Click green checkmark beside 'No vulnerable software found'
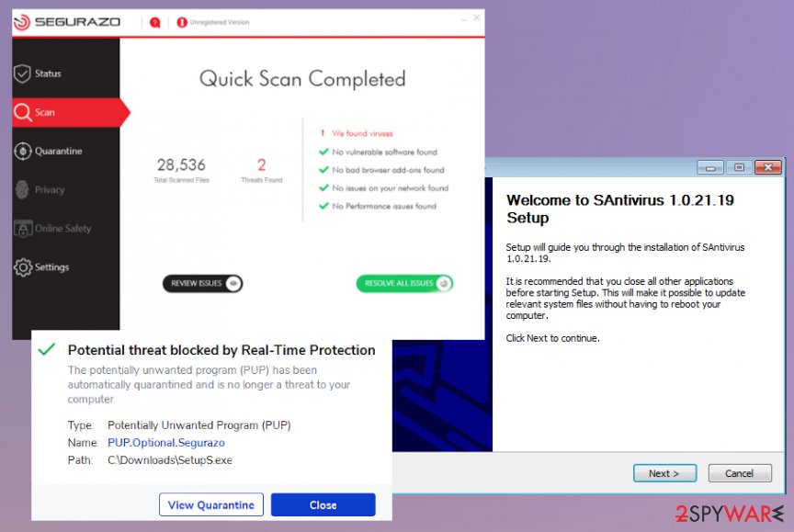The image size is (794, 532). point(323,152)
